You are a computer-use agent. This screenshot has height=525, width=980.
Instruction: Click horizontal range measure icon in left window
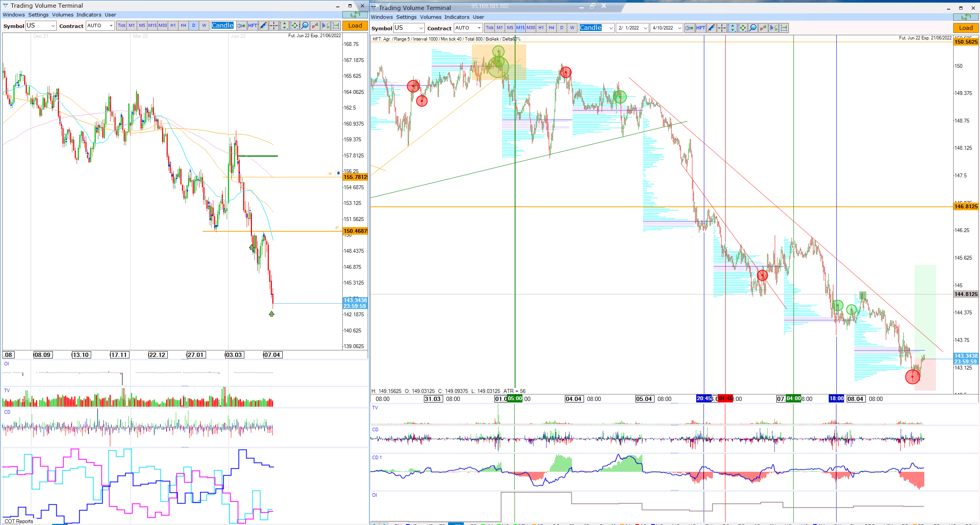point(336,26)
